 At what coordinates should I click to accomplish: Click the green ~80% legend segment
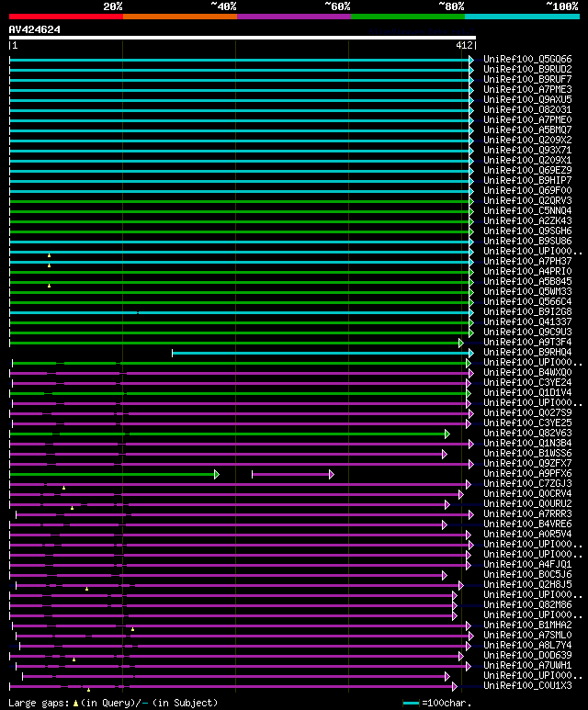pos(408,17)
